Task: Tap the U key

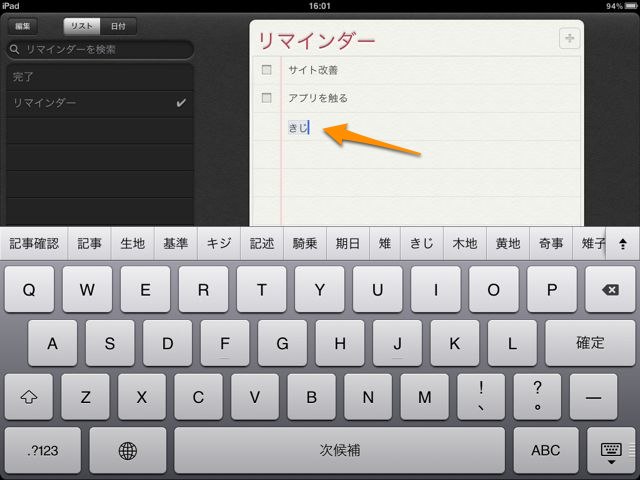Action: click(378, 290)
